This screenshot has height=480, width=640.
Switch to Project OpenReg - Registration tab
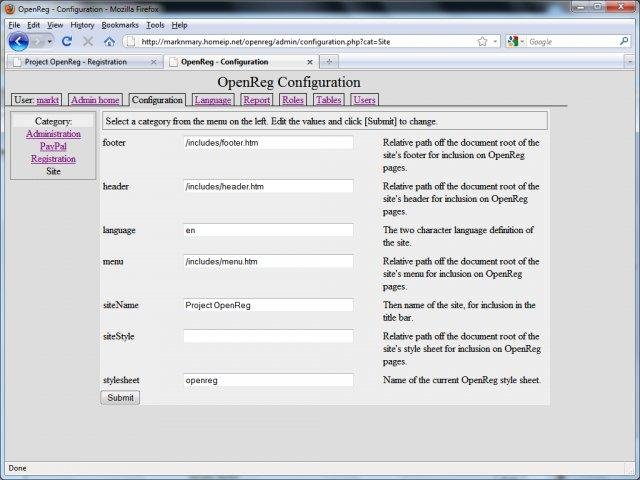tap(84, 62)
